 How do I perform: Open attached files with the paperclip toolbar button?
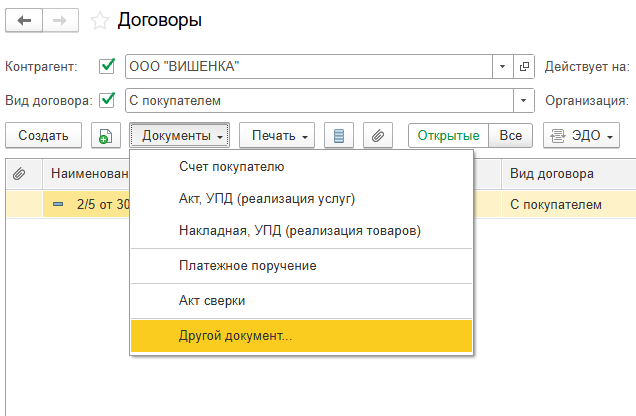tap(378, 135)
